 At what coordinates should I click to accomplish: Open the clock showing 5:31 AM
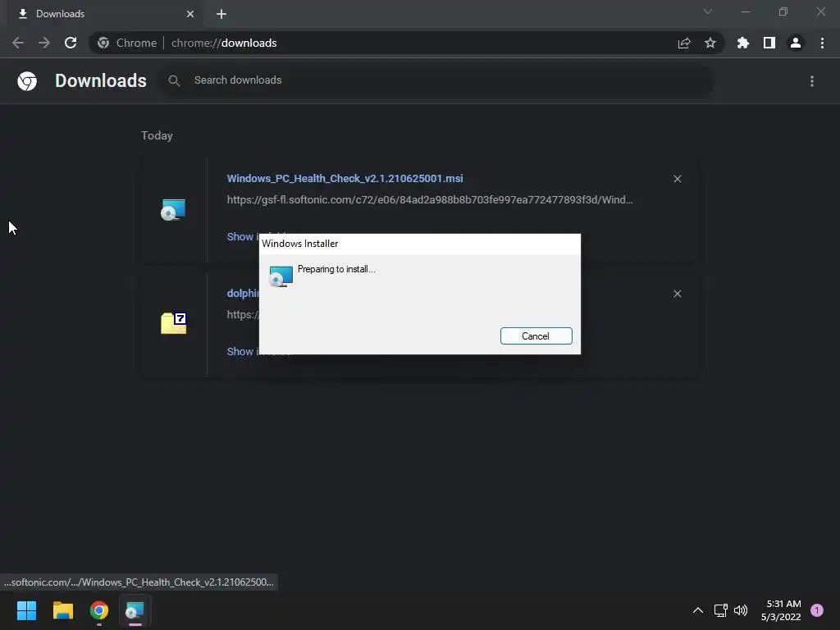point(781,610)
